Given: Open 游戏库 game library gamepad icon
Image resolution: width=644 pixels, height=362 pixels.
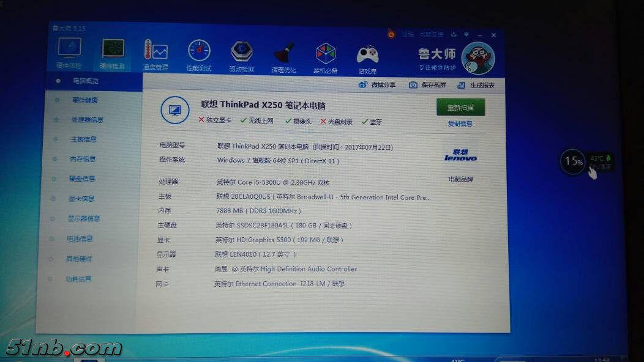Looking at the screenshot, I should (367, 59).
